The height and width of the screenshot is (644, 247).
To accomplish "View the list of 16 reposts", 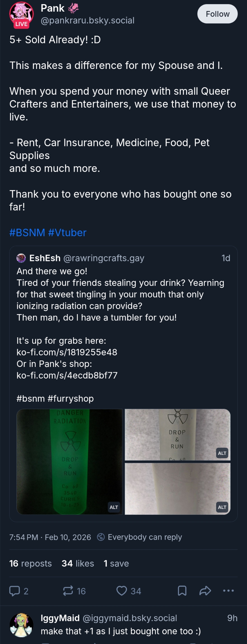I will pyautogui.click(x=30, y=563).
